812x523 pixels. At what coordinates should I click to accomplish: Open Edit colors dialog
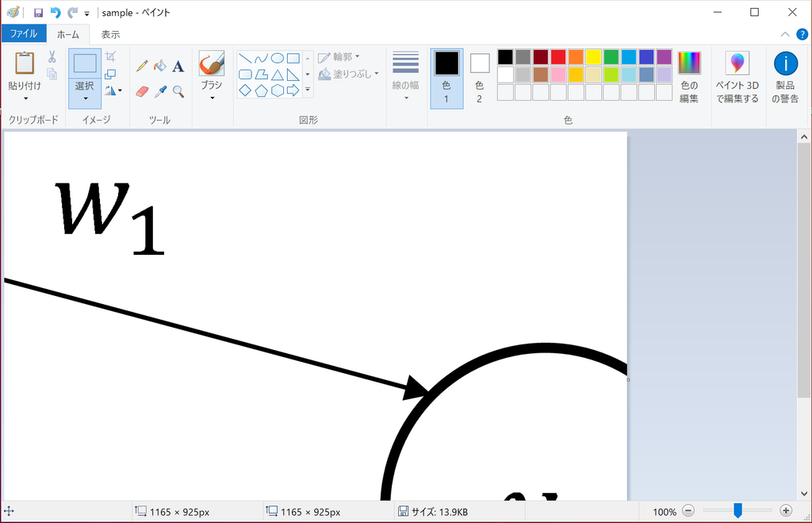coord(689,78)
